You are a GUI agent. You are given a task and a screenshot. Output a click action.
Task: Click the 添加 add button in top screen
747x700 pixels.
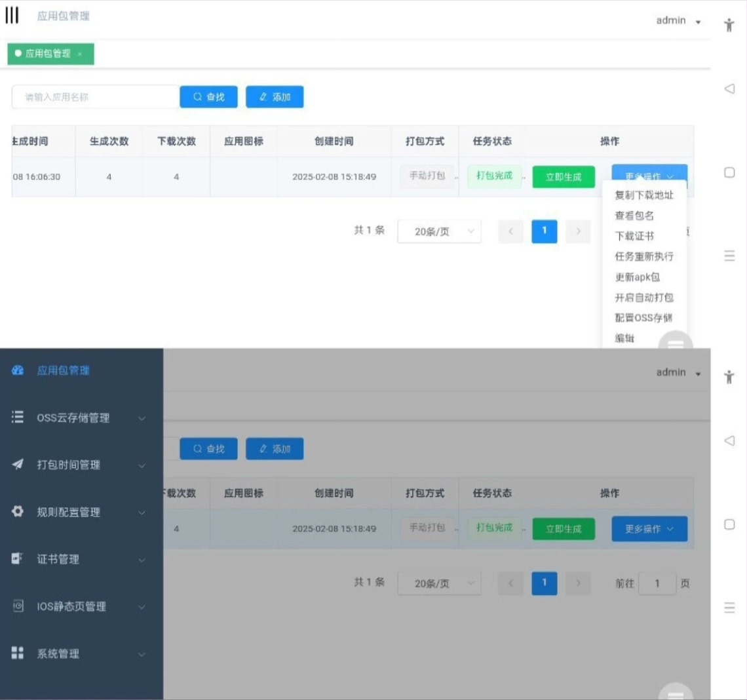click(x=275, y=97)
